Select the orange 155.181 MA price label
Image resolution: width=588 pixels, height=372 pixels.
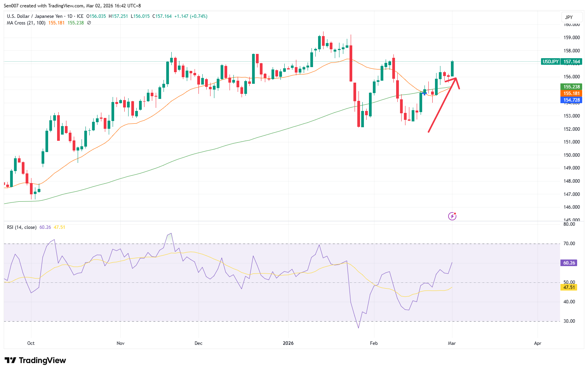coord(571,93)
